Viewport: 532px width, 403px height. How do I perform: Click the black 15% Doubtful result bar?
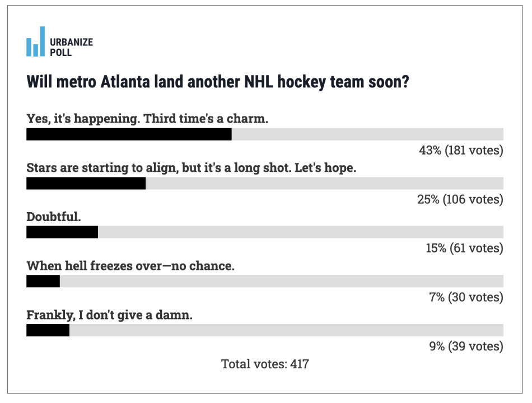(62, 232)
